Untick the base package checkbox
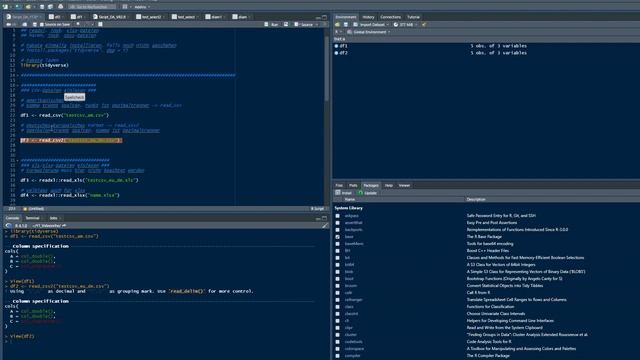The image size is (640, 360). 337,237
